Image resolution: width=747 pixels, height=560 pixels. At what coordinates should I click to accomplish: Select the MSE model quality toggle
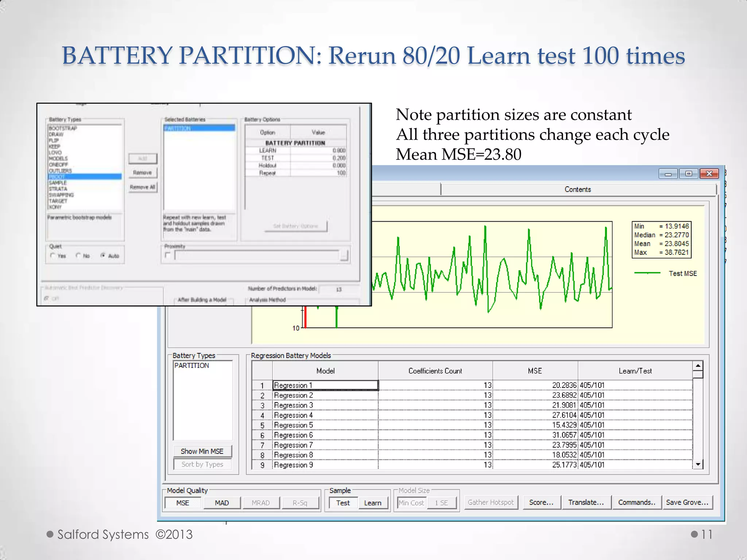tap(182, 503)
